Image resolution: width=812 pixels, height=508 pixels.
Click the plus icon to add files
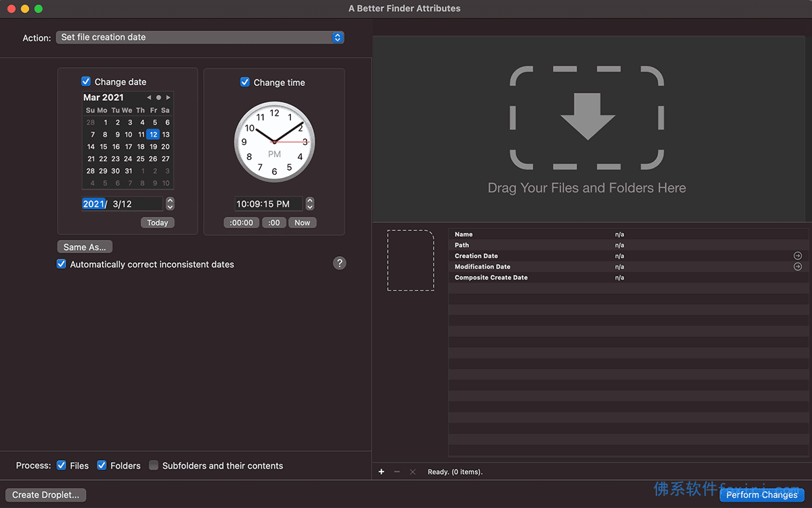(x=382, y=471)
